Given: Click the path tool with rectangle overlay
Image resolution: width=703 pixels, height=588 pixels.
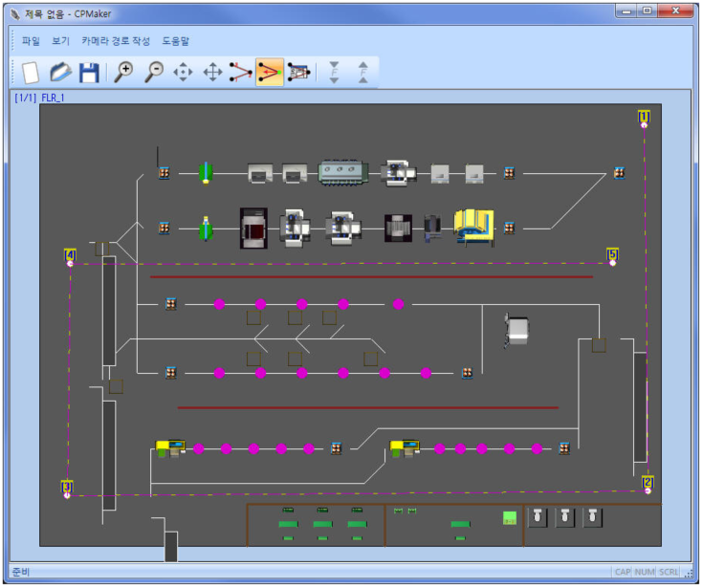Looking at the screenshot, I should coord(298,73).
